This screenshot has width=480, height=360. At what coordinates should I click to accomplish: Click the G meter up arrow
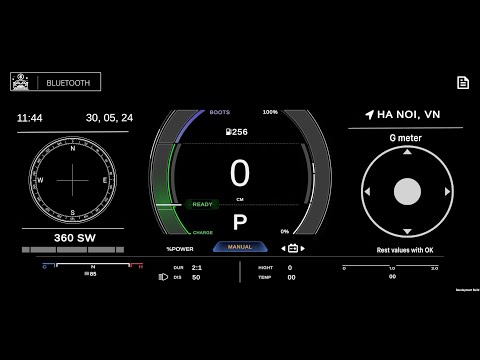(407, 152)
